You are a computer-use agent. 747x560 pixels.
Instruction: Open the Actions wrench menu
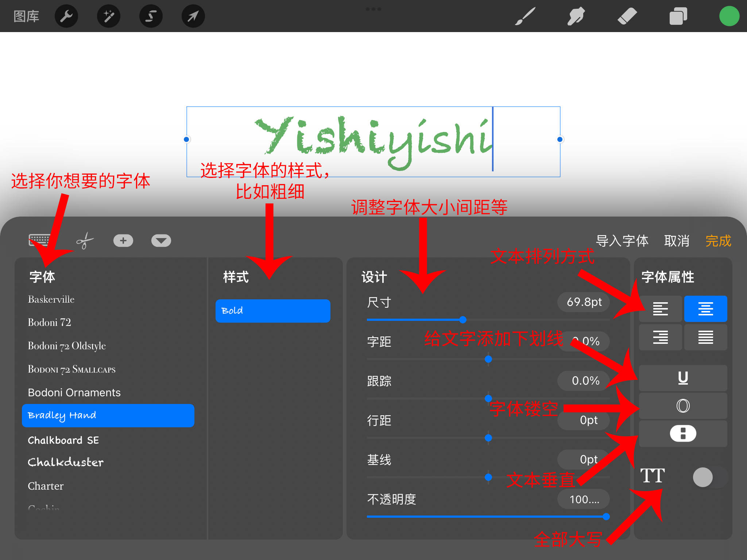tap(66, 16)
